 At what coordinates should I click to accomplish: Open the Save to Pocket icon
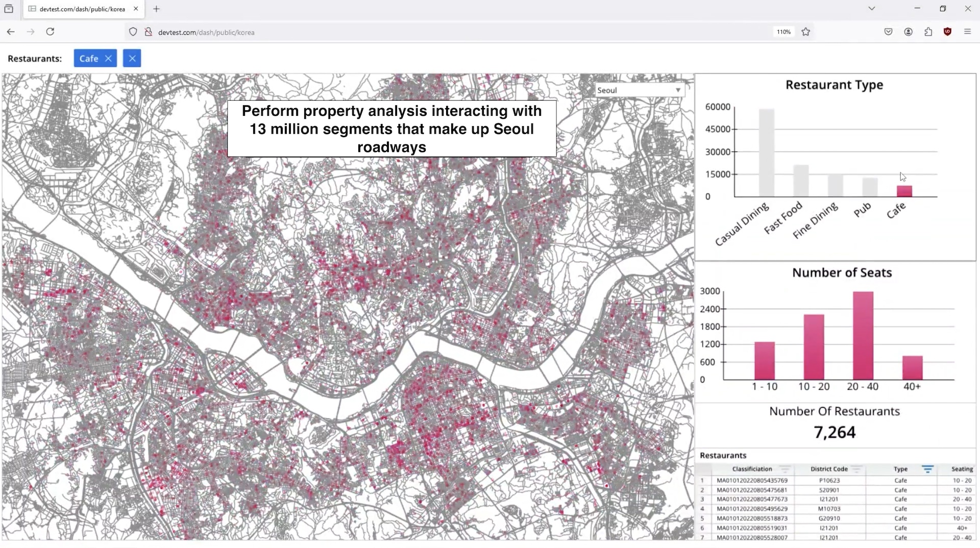pyautogui.click(x=888, y=32)
